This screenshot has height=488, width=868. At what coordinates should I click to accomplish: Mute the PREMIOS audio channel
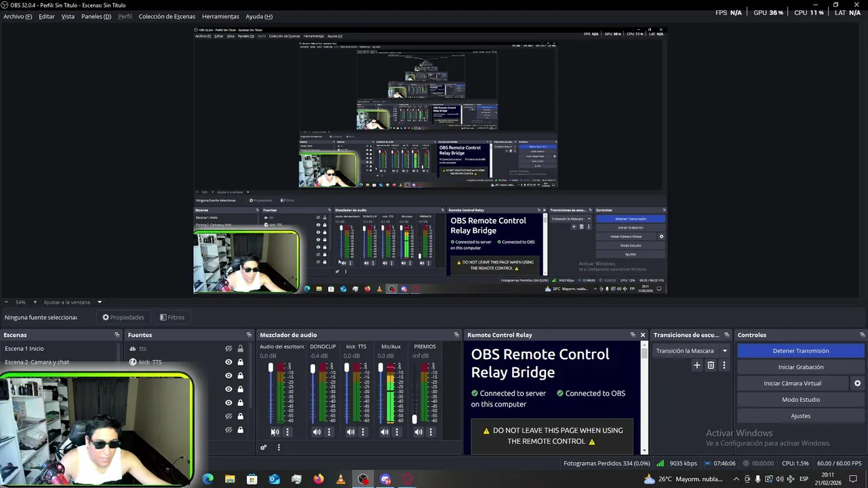418,432
